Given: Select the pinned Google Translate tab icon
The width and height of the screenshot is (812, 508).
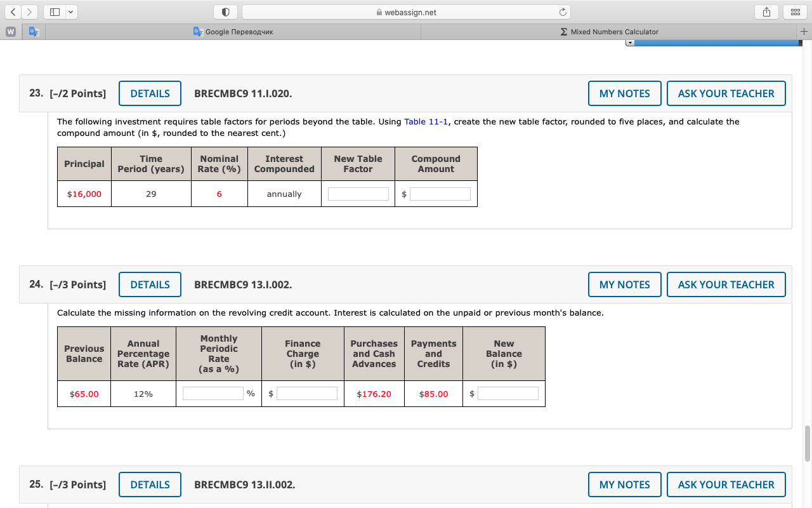Looking at the screenshot, I should (33, 31).
